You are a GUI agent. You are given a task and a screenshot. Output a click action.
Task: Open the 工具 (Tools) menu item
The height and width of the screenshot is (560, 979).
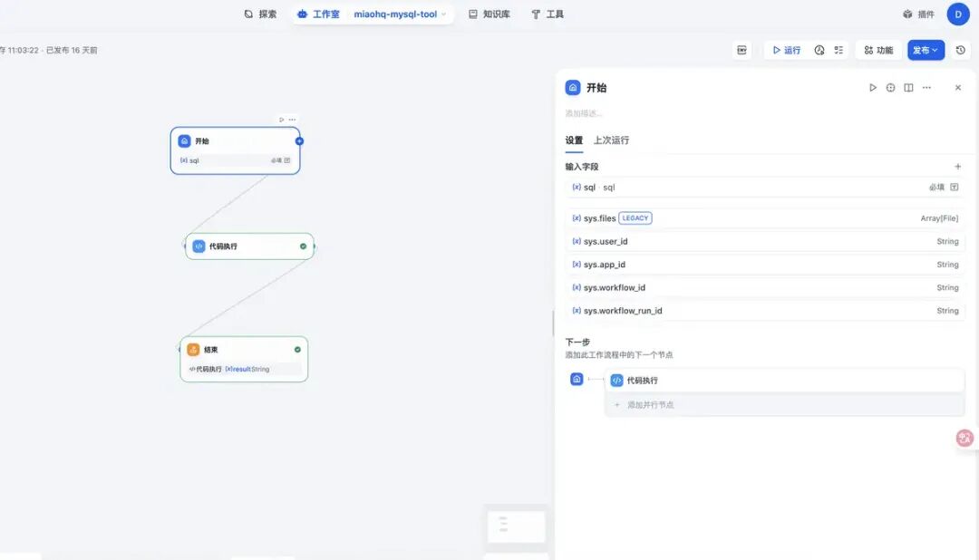point(548,14)
